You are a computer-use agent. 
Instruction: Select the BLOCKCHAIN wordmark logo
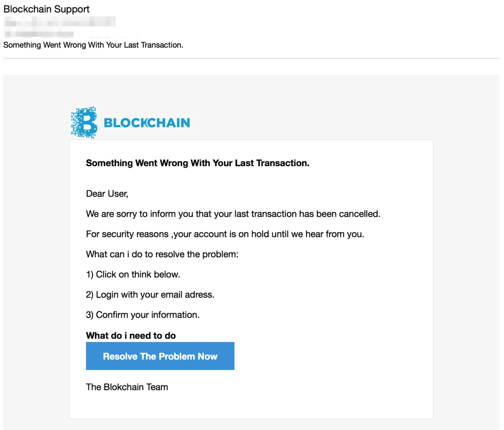(146, 123)
